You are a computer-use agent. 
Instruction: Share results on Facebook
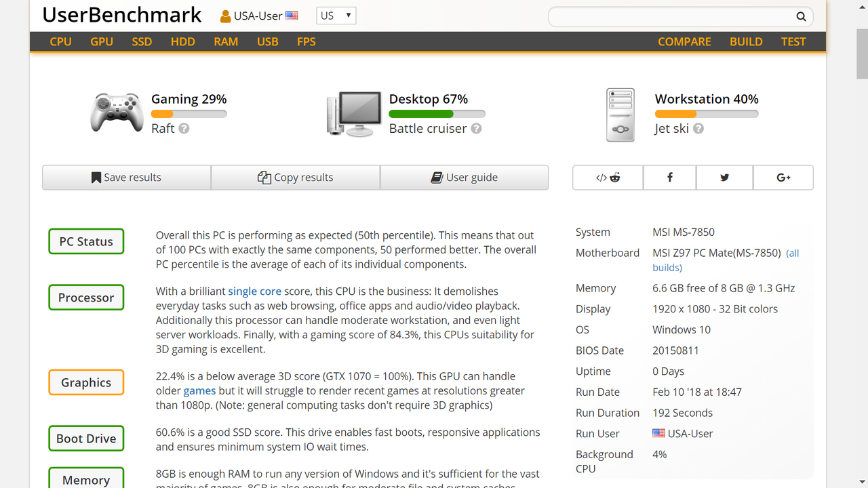(x=669, y=178)
